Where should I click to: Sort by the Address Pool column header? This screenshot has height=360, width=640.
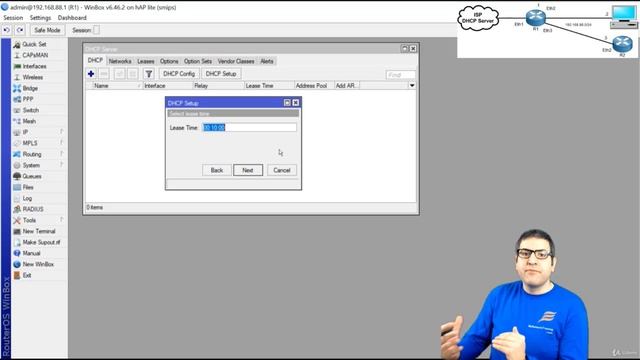pos(314,86)
